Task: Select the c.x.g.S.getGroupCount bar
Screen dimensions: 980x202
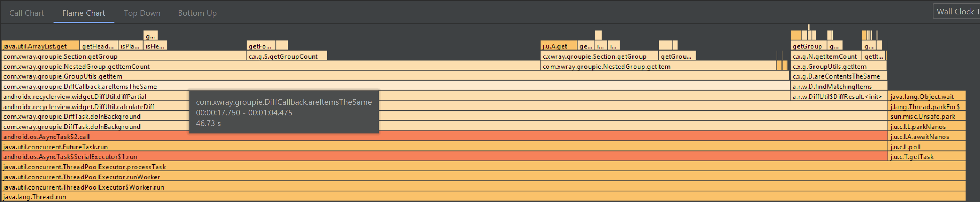Action: pos(287,56)
